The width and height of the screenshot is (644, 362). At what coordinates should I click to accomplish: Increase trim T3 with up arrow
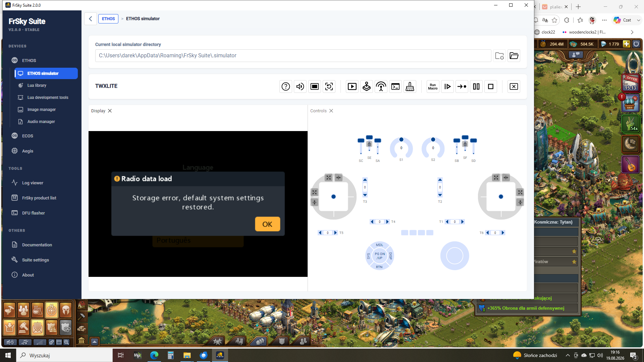[x=365, y=180]
